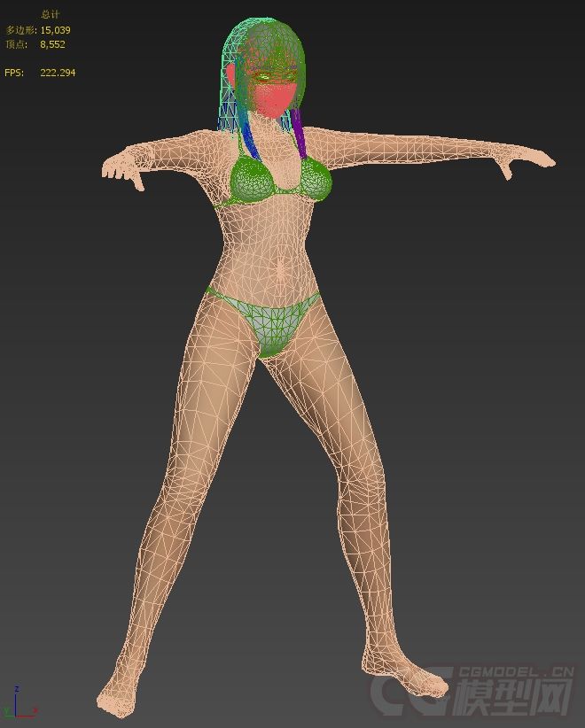This screenshot has height=728, width=585.
Task: Click the vertex count value 8,552
Action: (x=52, y=43)
